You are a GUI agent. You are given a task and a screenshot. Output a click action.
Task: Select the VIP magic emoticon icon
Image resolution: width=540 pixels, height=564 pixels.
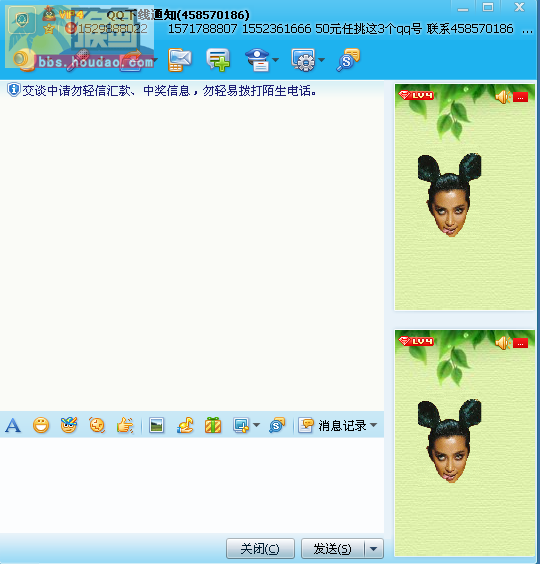point(69,425)
